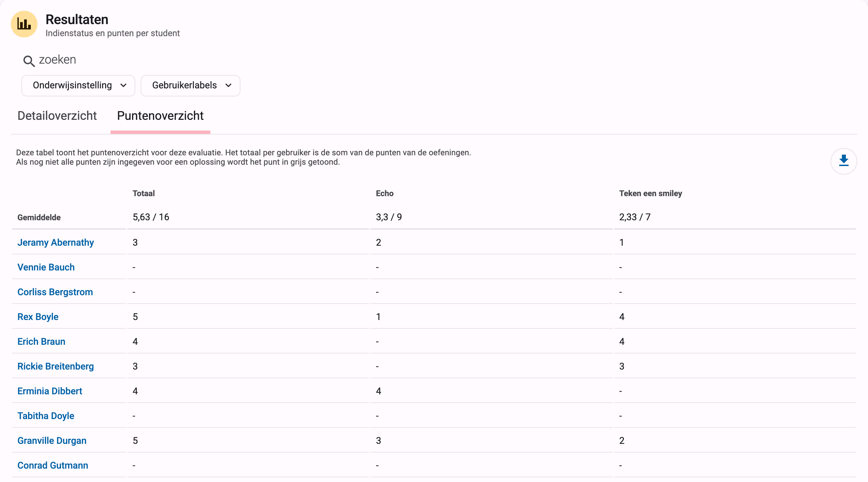The image size is (868, 482).
Task: Click Rex Boyle's Echo score 1
Action: pyautogui.click(x=378, y=317)
